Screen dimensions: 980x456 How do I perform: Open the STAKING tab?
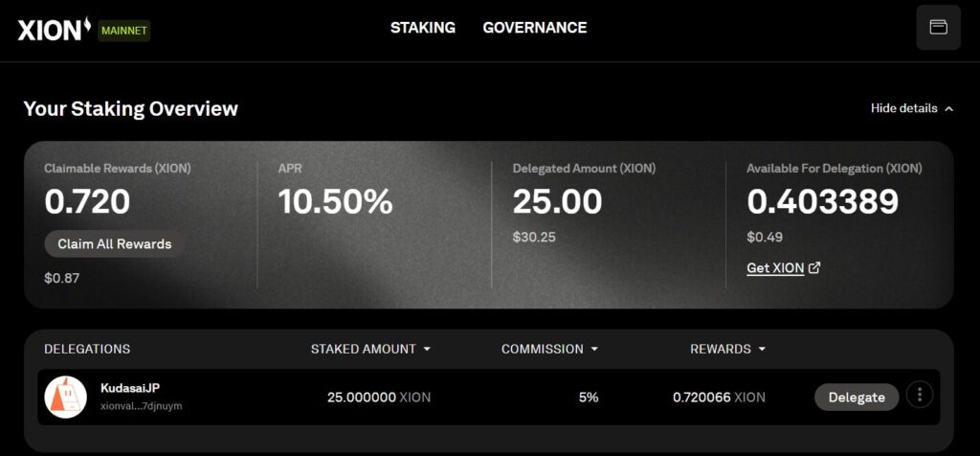pyautogui.click(x=423, y=28)
